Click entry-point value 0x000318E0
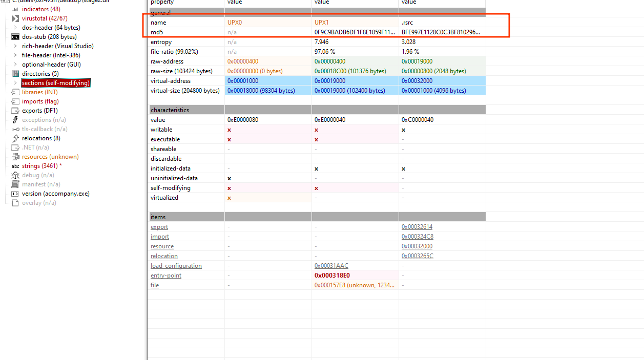Image resolution: width=644 pixels, height=360 pixels. [x=332, y=276]
